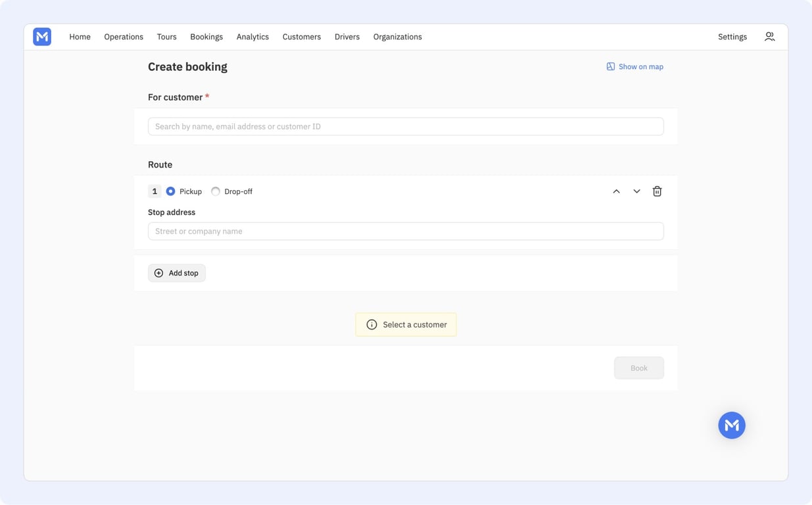This screenshot has height=505, width=812.
Task: Click the Book button
Action: (x=639, y=368)
